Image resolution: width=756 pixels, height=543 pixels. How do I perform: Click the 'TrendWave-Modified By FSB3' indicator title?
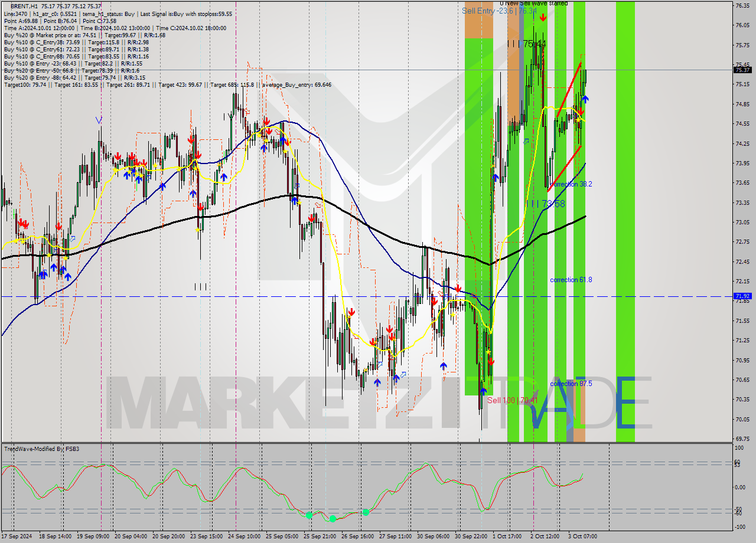pyautogui.click(x=41, y=449)
